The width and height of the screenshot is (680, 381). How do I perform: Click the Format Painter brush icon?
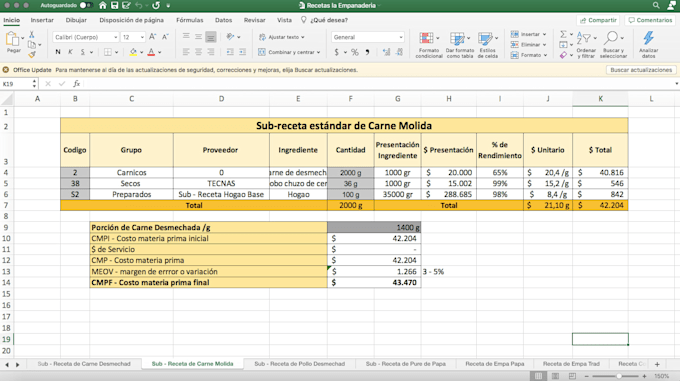tap(32, 54)
